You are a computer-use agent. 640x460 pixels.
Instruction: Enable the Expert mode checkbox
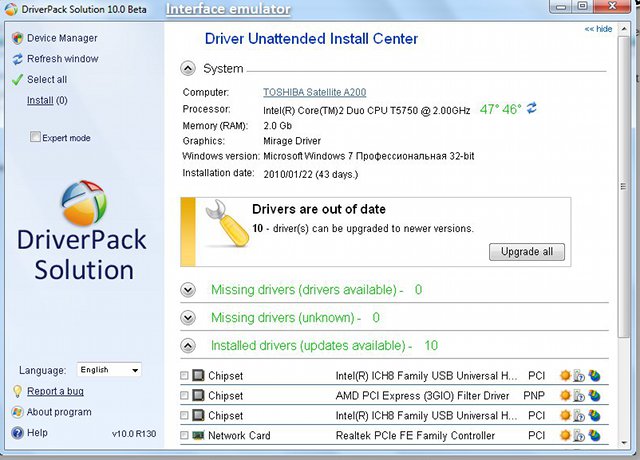click(x=35, y=136)
